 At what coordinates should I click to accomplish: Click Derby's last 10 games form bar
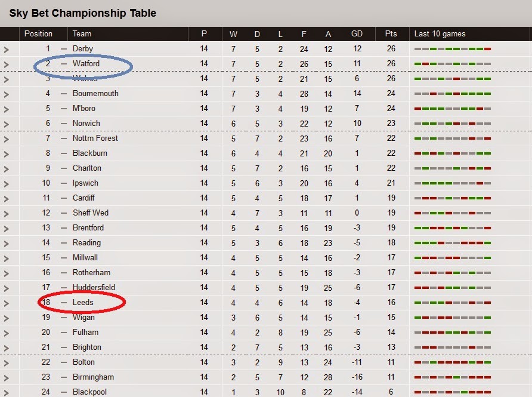(x=453, y=49)
